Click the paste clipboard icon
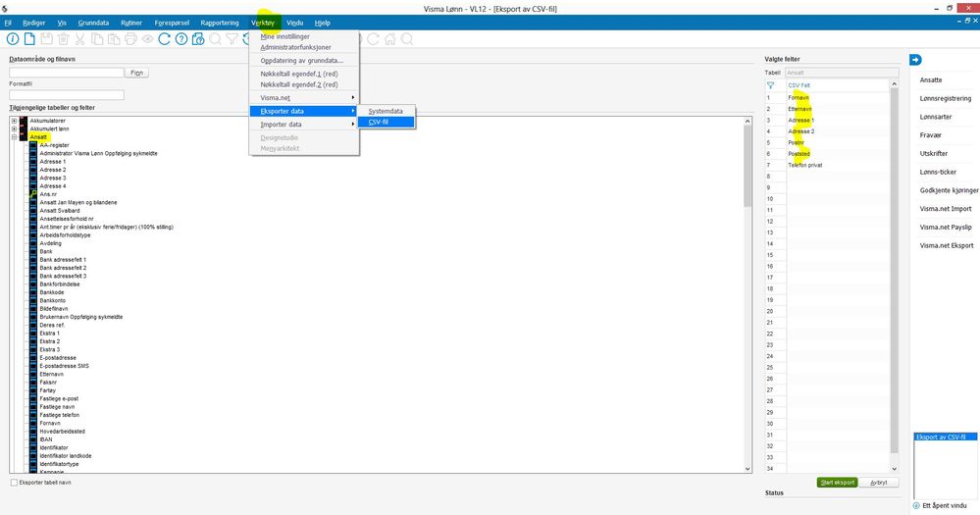Image resolution: width=980 pixels, height=515 pixels. tap(114, 39)
